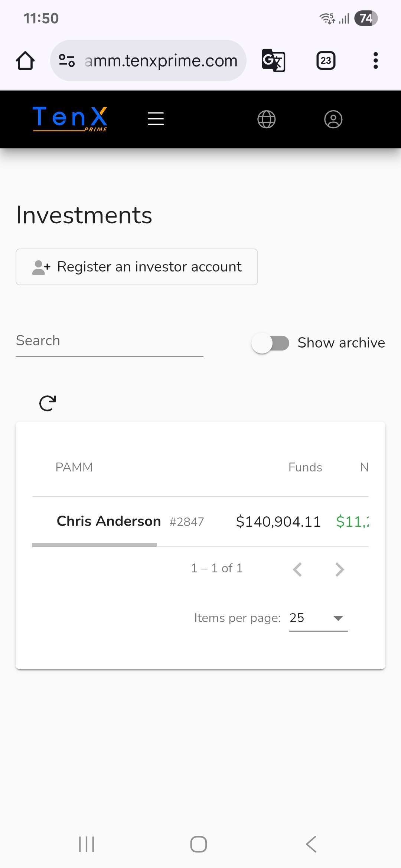Toggle the Show archive switch

pyautogui.click(x=271, y=343)
